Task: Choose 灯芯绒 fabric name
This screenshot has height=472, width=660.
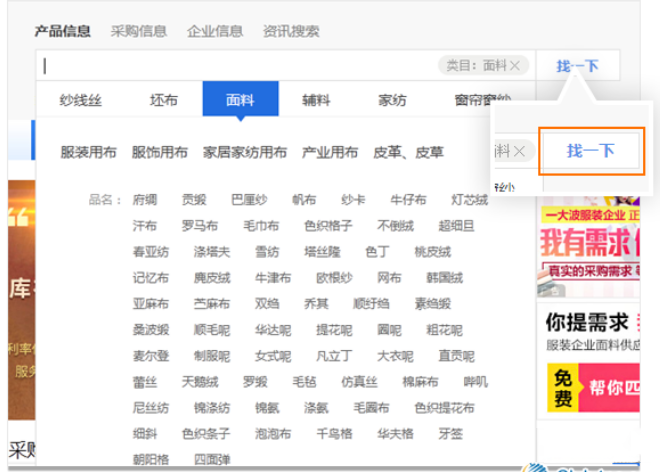Action: [469, 200]
